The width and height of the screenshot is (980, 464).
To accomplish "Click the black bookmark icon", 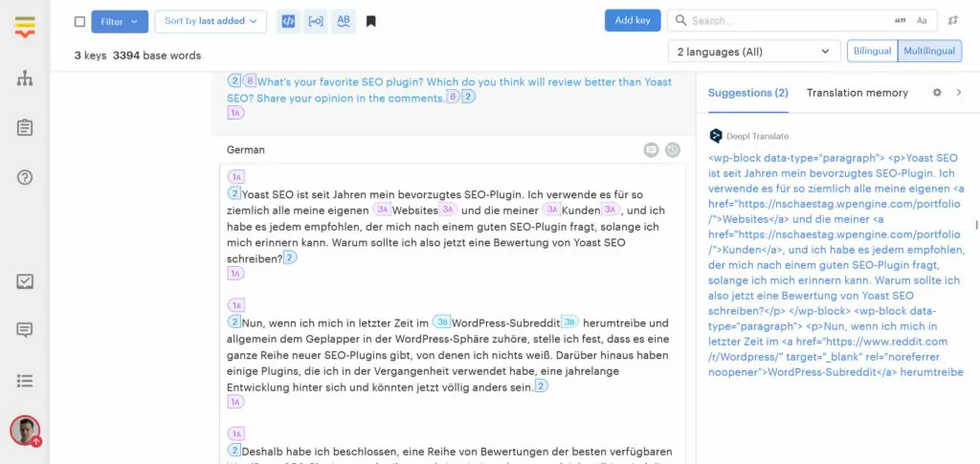I will 370,22.
